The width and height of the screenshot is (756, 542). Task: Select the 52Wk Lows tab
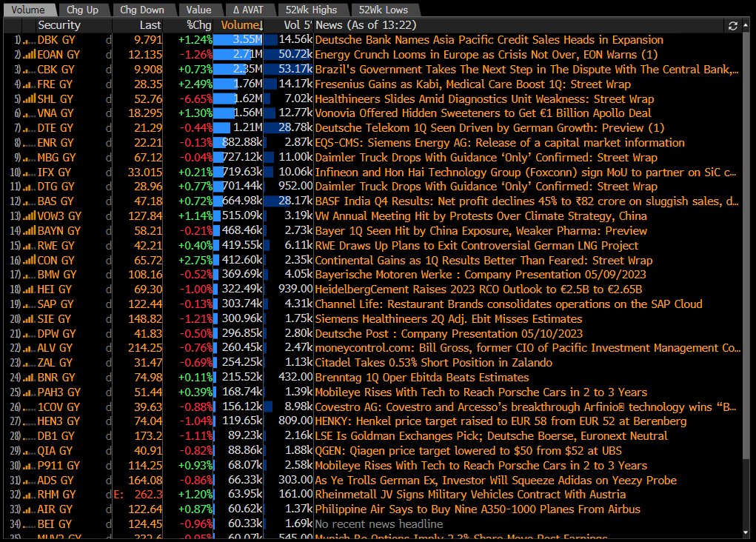384,10
